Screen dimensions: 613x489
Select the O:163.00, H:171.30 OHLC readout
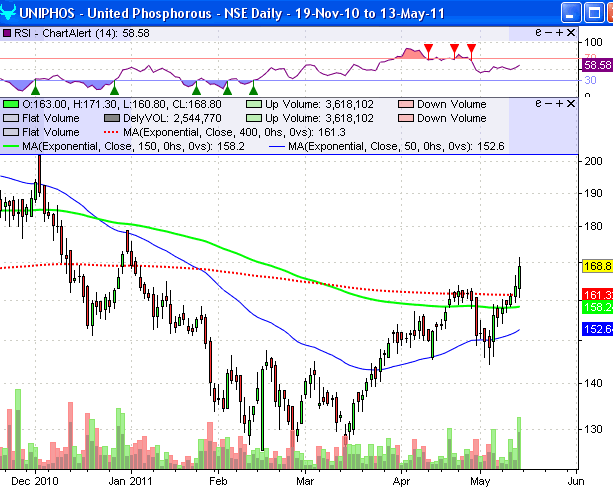pos(122,104)
